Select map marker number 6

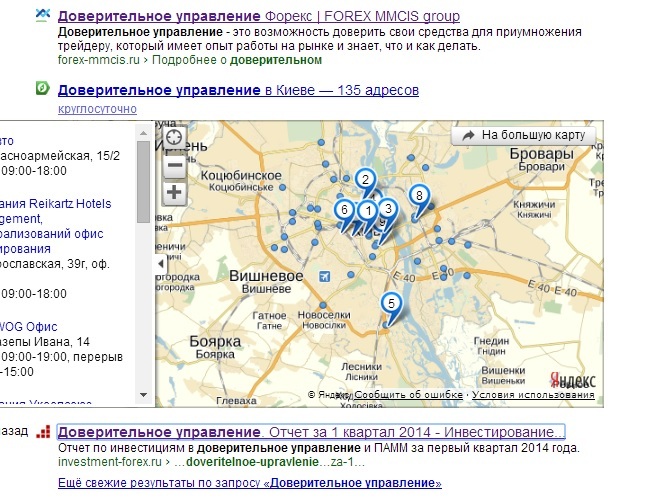345,209
